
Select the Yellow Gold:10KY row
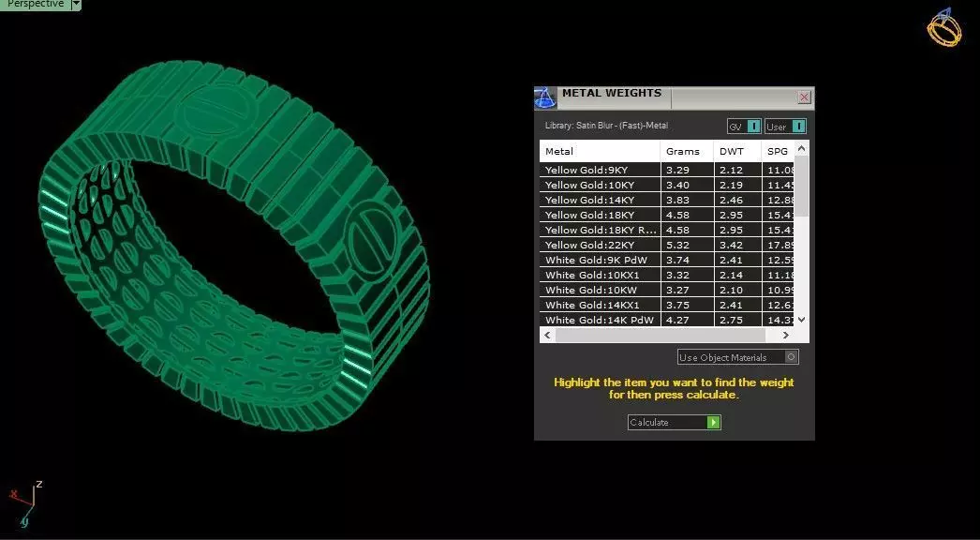point(667,185)
